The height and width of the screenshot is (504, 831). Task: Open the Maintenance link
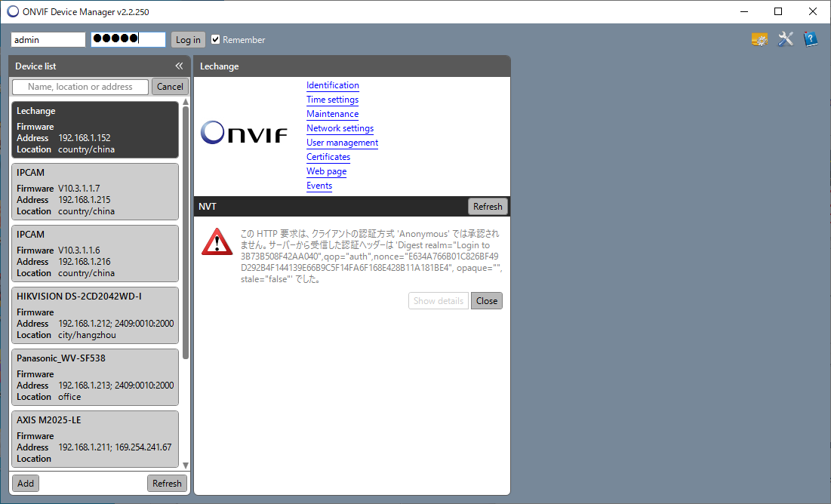click(332, 114)
